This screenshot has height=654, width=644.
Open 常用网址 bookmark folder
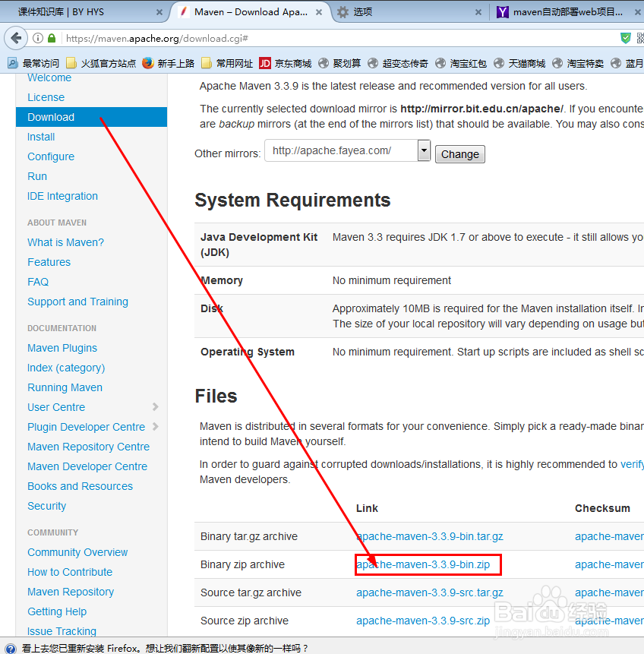tap(227, 63)
